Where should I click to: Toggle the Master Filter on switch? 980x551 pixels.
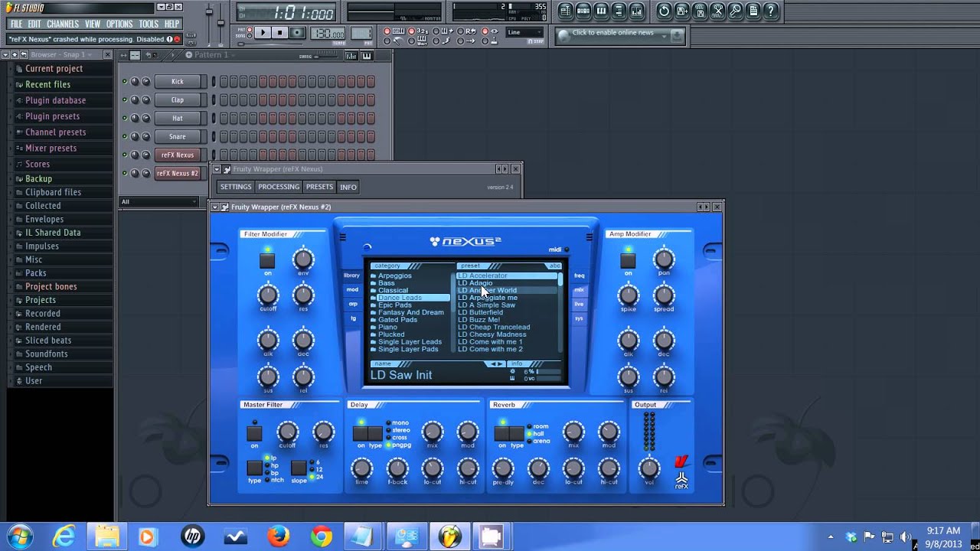[254, 433]
